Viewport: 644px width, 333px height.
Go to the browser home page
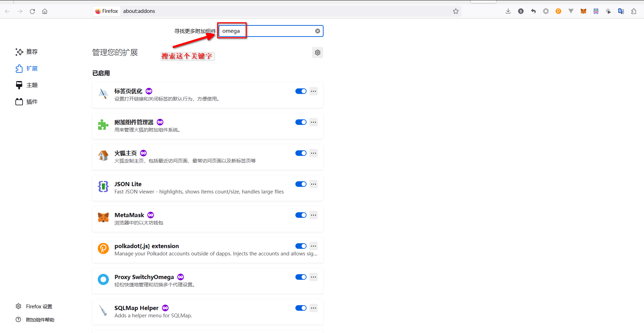point(45,11)
